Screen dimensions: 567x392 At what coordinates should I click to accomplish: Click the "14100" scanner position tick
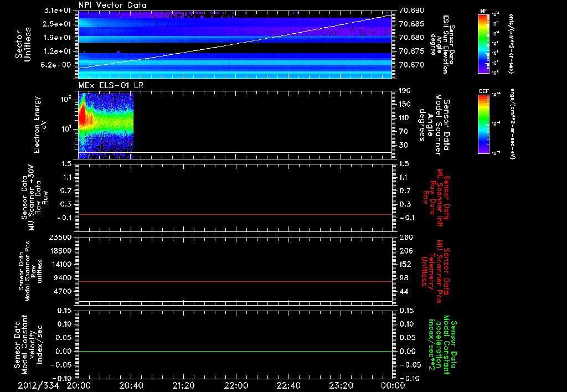[61, 264]
